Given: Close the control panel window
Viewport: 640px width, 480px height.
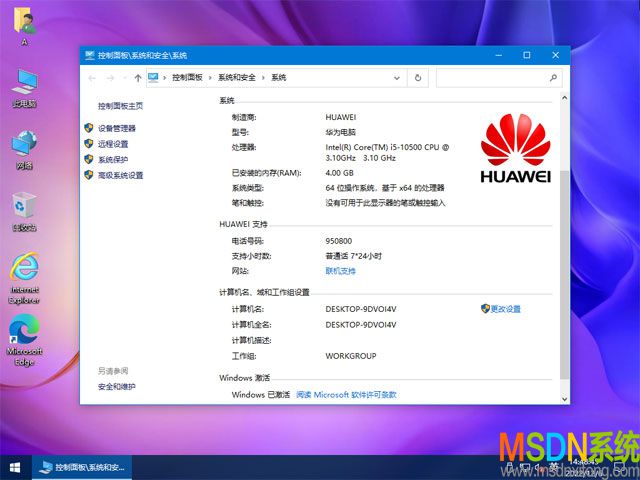Looking at the screenshot, I should [x=556, y=55].
